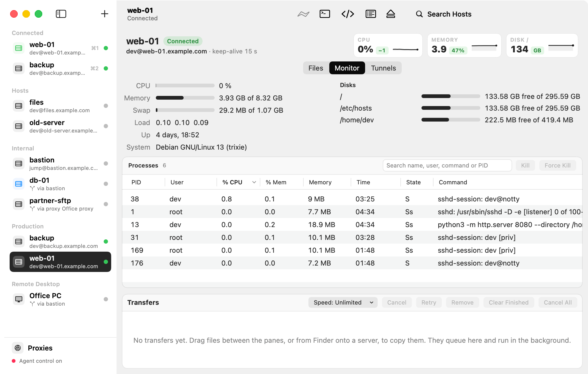The height and width of the screenshot is (374, 588).
Task: Sort processes by PID column header
Action: (x=136, y=182)
